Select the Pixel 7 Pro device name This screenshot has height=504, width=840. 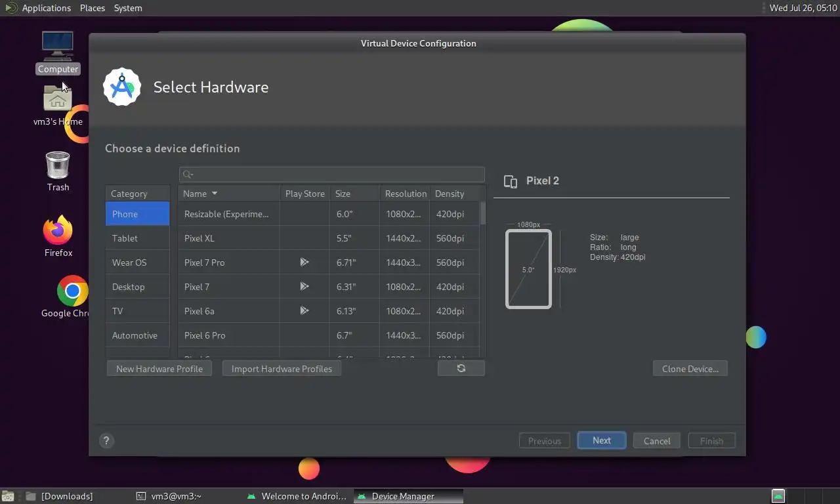coord(204,262)
